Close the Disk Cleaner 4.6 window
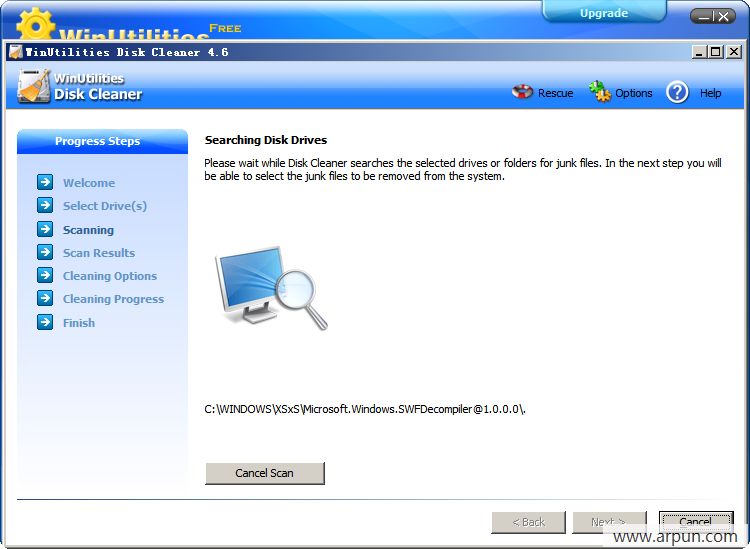The height and width of the screenshot is (549, 750). coord(733,52)
